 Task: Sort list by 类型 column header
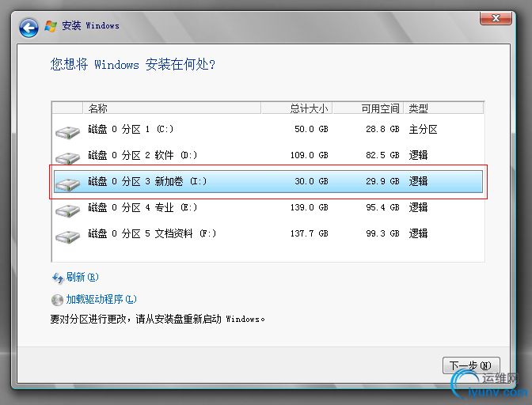click(444, 108)
